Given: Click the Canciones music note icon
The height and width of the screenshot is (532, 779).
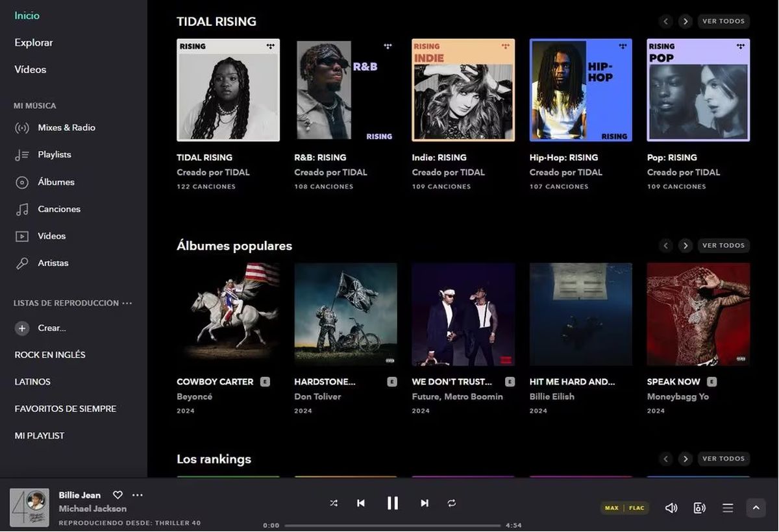Looking at the screenshot, I should (x=22, y=209).
